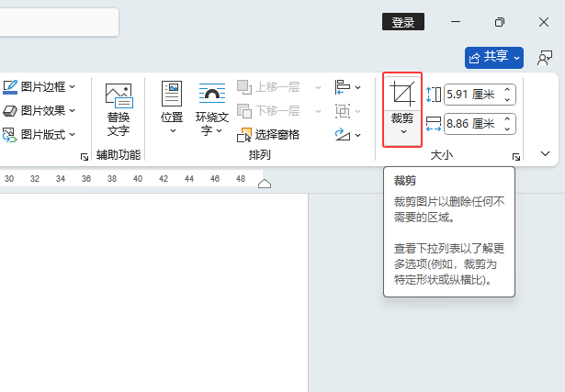This screenshot has width=565, height=392.
Task: Click the Crop (裁剪) tool icon
Action: [402, 94]
